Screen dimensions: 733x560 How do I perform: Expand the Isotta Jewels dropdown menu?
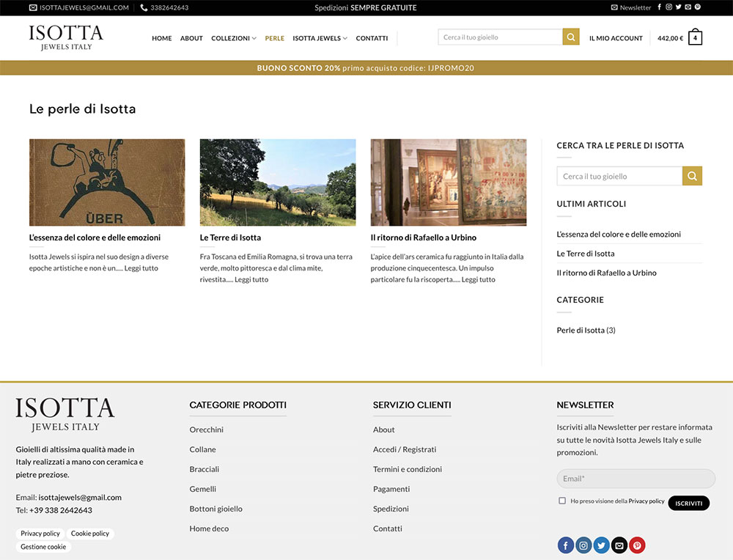tap(320, 38)
